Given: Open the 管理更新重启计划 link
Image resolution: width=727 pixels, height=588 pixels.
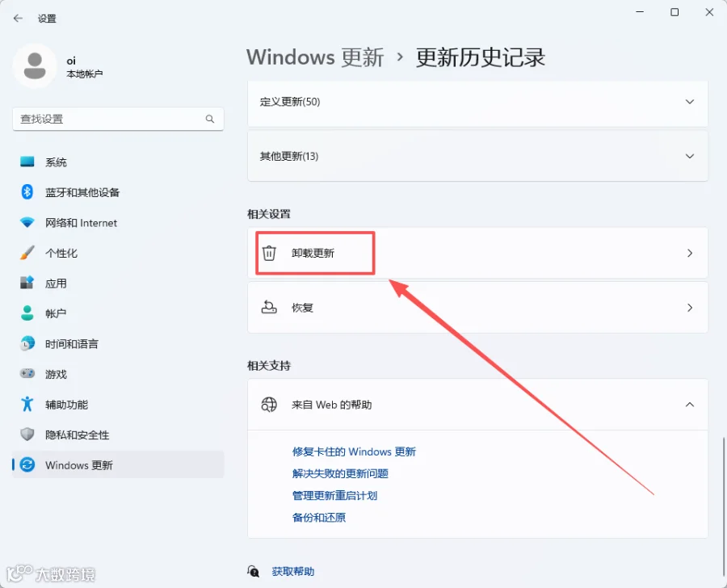Looking at the screenshot, I should click(334, 495).
